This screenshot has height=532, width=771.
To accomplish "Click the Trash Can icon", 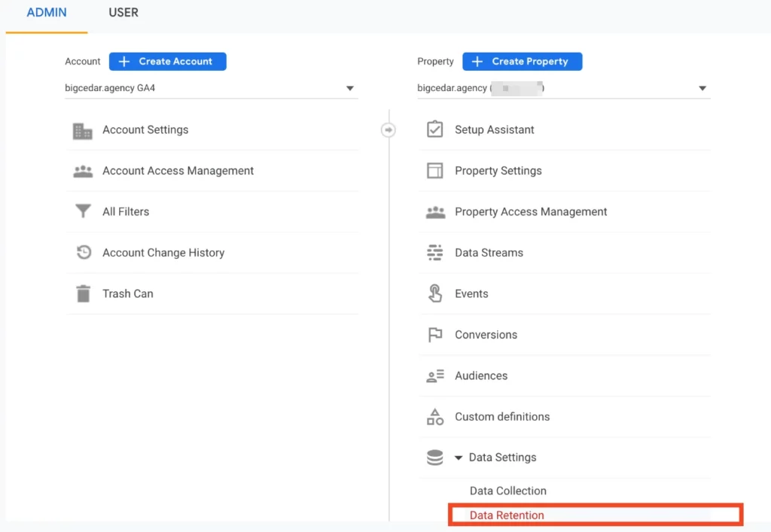I will tap(83, 293).
